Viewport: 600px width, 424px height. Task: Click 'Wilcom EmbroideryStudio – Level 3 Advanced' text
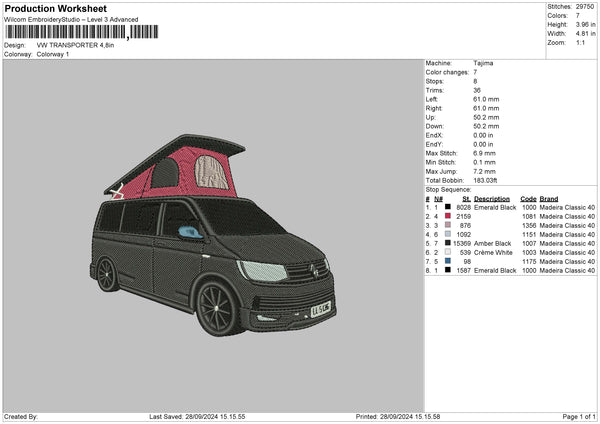click(71, 20)
